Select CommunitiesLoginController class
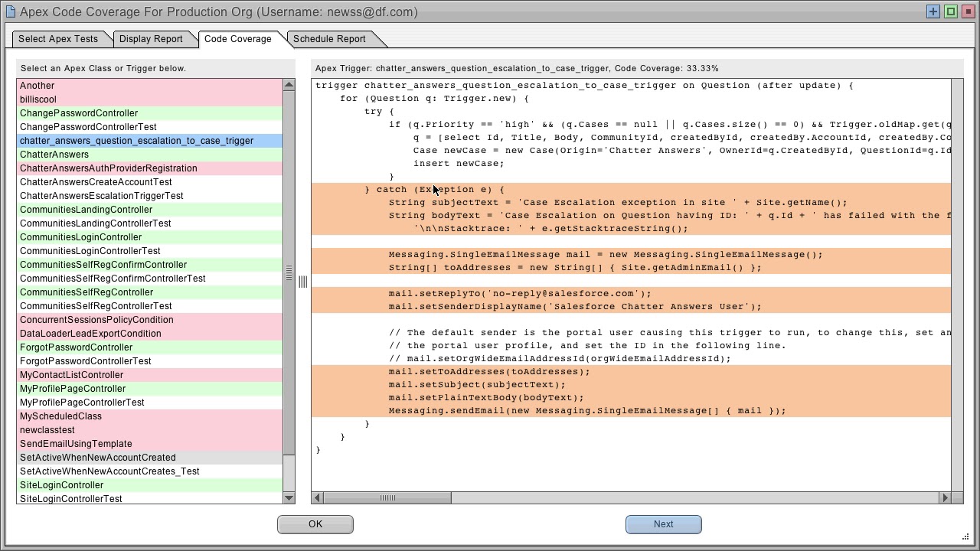Viewport: 980px width, 551px height. pyautogui.click(x=150, y=237)
